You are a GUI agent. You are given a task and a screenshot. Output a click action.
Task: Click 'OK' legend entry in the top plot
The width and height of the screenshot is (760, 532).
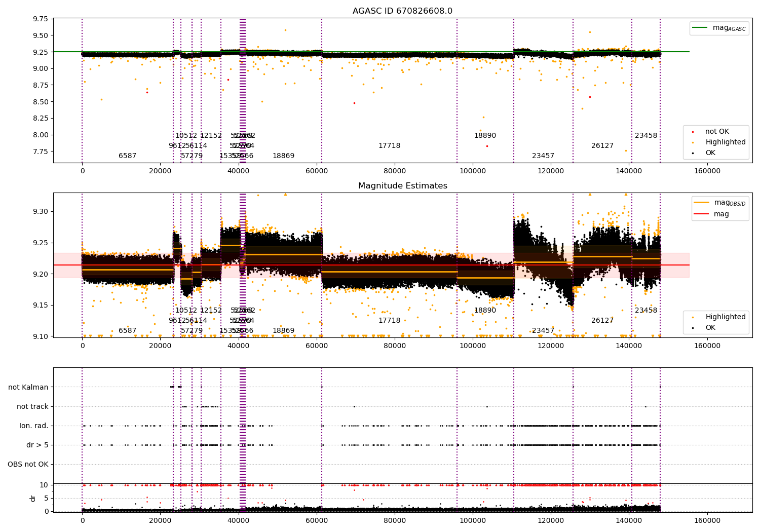pos(710,153)
